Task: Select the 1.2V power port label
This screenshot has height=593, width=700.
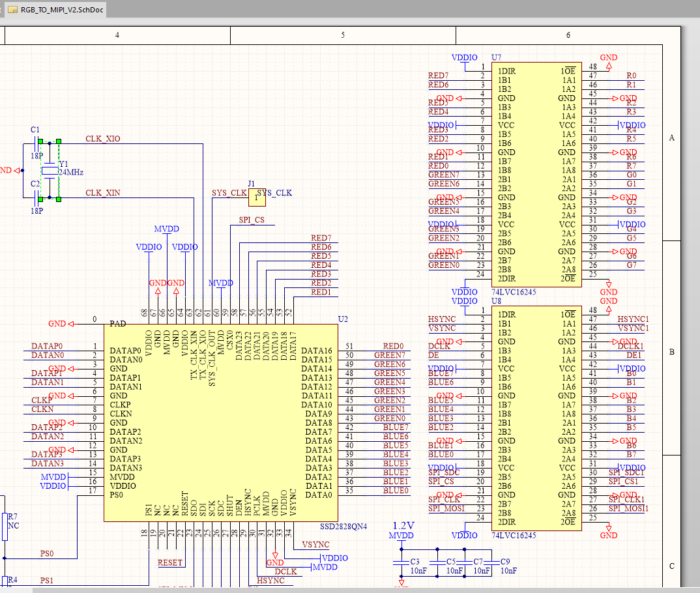Action: [403, 525]
